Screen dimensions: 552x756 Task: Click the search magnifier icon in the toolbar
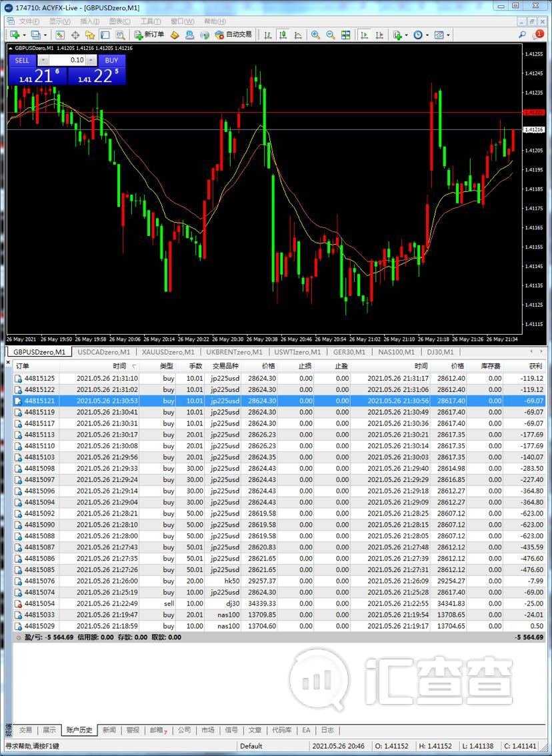(522, 35)
